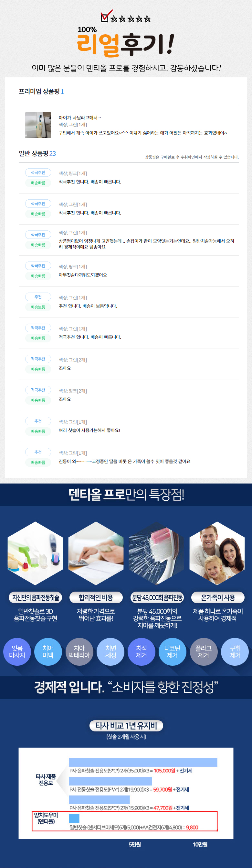Click the 온가족이 사용 label
This screenshot has height=868, width=252.
[x=218, y=597]
